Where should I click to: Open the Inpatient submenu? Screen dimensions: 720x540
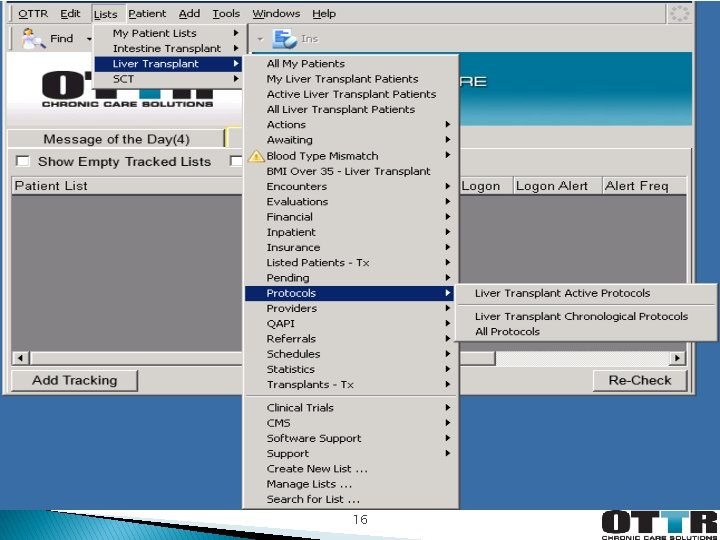click(350, 232)
